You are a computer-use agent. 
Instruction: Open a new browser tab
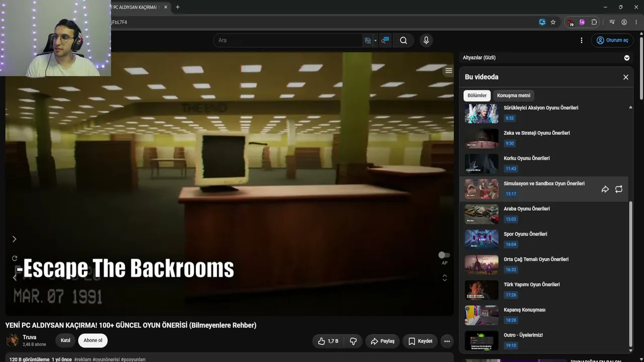pos(178,7)
